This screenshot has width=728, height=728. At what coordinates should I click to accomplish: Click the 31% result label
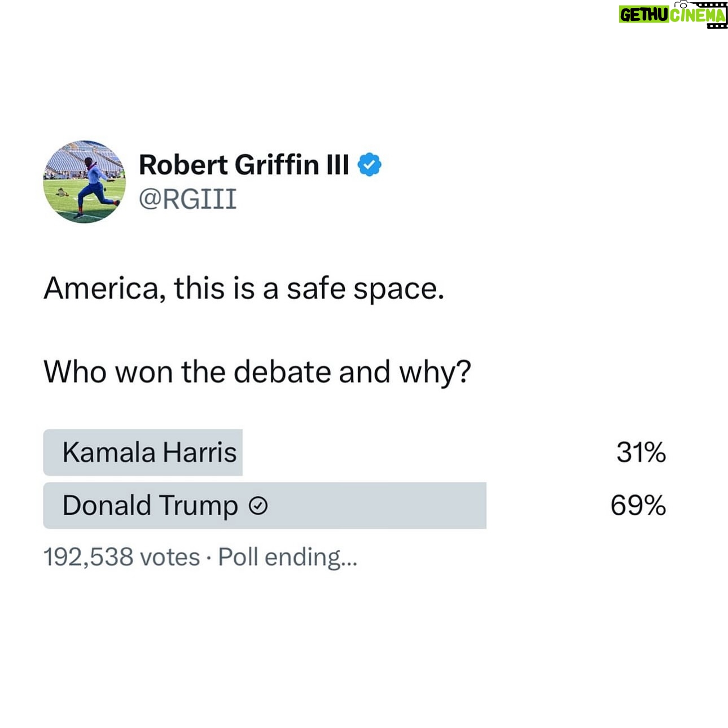point(641,452)
